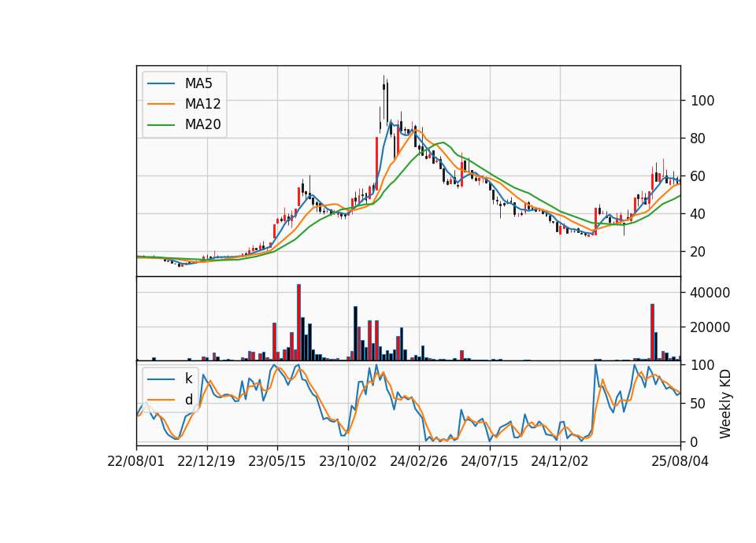Click the 22/08/01 date tick label

click(136, 461)
